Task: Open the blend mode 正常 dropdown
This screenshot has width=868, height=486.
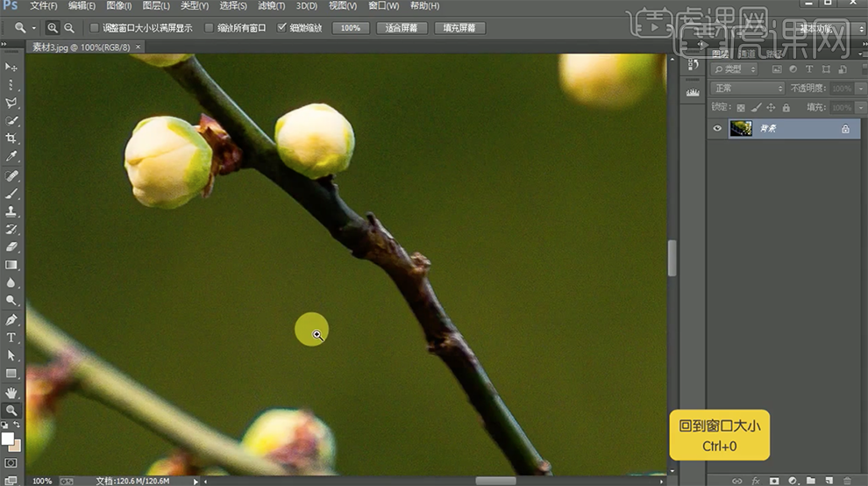Action: click(747, 88)
